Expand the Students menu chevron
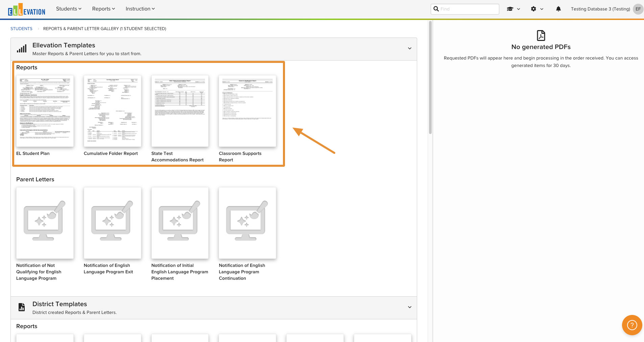Screen dimensions: 644x342 (x=80, y=9)
